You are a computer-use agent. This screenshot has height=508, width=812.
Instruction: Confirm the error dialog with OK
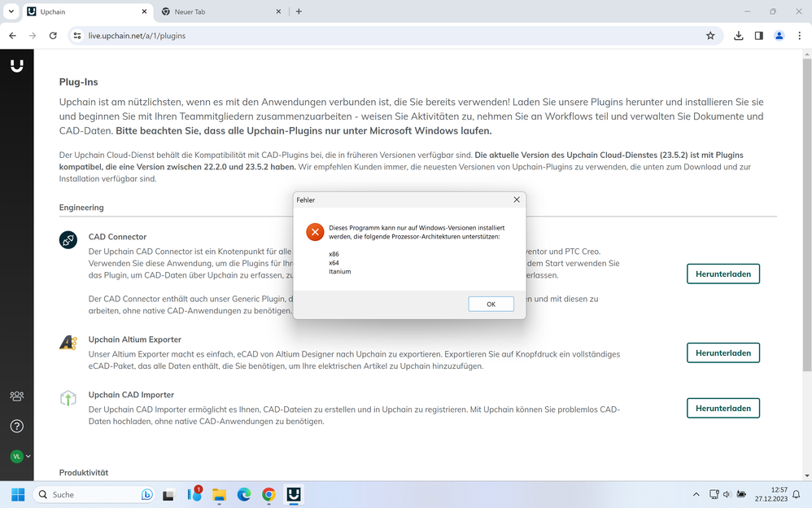point(491,304)
